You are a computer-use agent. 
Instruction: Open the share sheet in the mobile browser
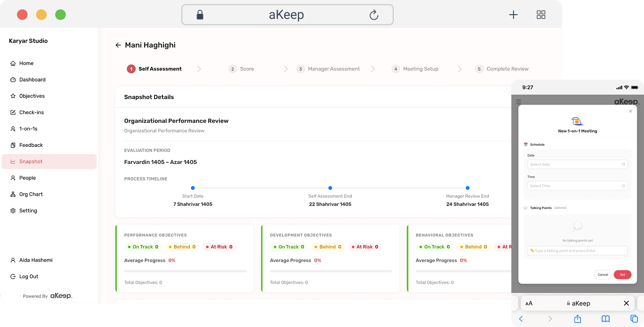pos(577,318)
